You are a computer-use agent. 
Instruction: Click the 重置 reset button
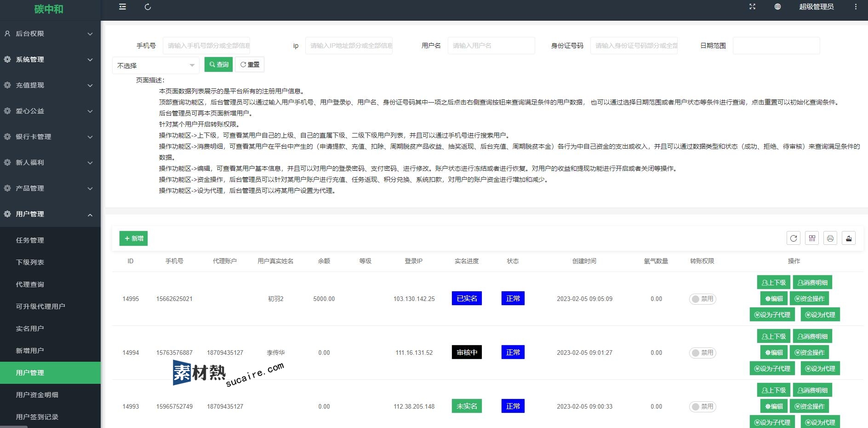point(250,64)
